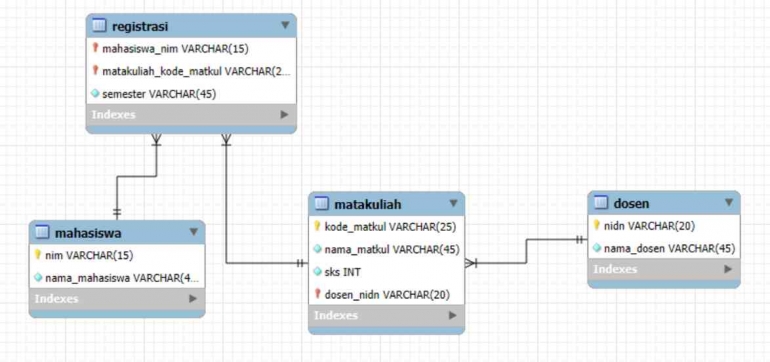The image size is (770, 362).
Task: Click the mahasiswa_nim foreign key icon
Action: coord(95,48)
